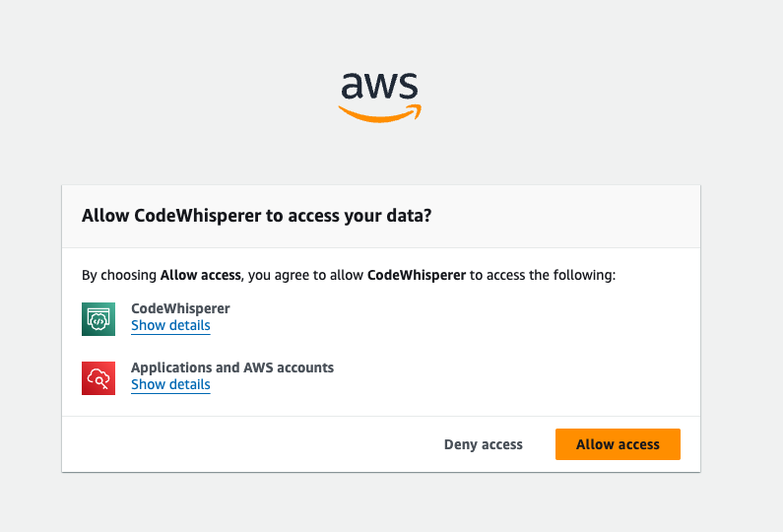
Task: Click the word 'Applications' in second permission label
Action: [x=171, y=367]
